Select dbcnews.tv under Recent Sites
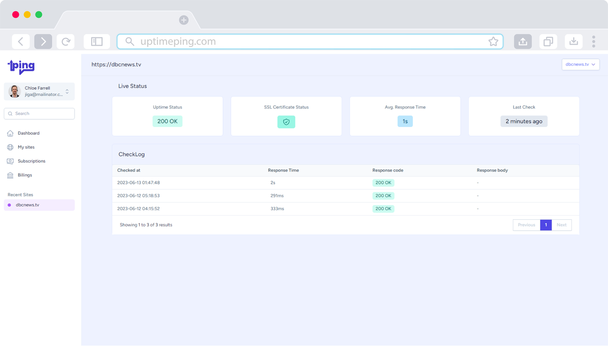 27,205
